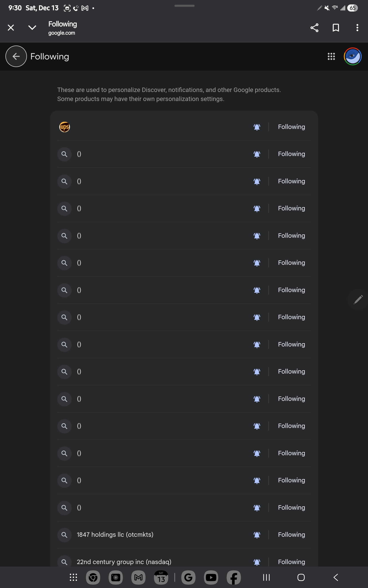
Task: Click Following button on the UPS row
Action: tap(291, 127)
